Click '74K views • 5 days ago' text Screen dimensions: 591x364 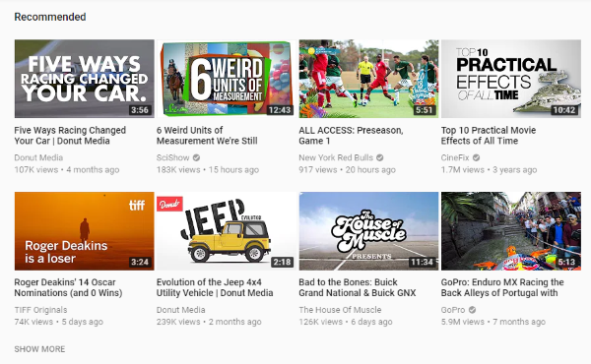click(59, 322)
